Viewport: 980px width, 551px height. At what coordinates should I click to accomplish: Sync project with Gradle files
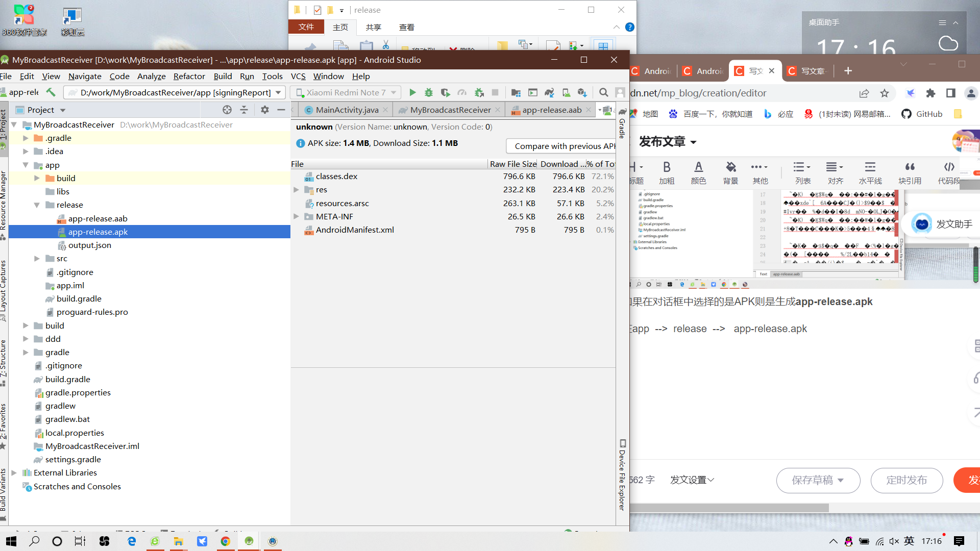pos(549,92)
